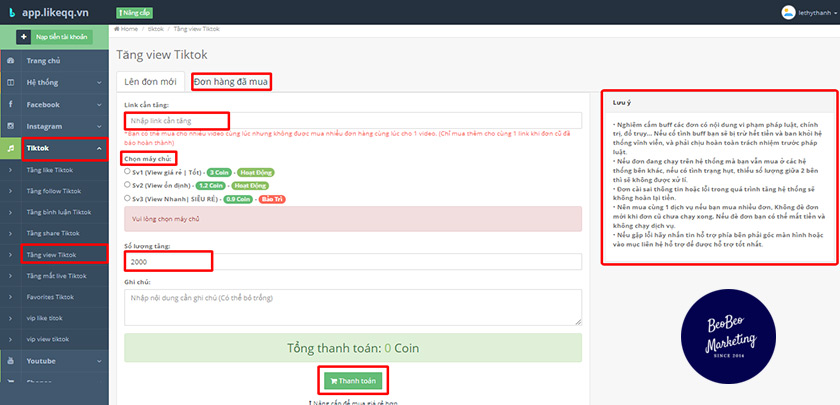Expand the Facebook menu arrow
Image resolution: width=840 pixels, height=405 pixels.
[99, 104]
